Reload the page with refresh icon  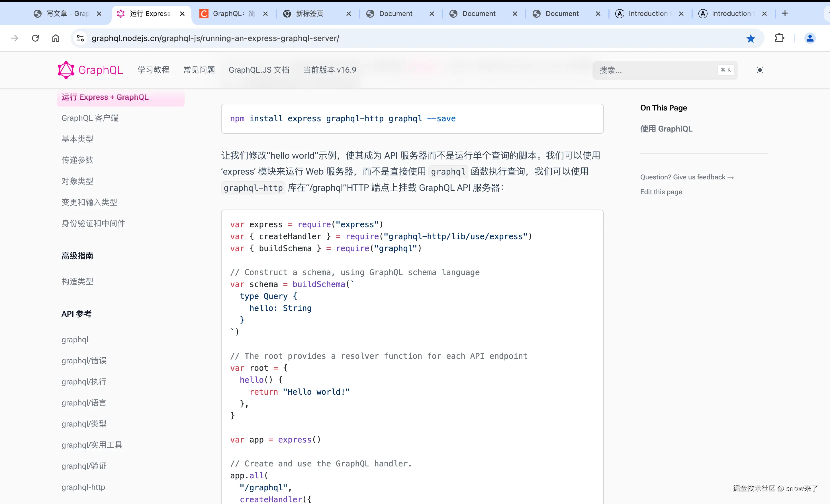click(x=35, y=38)
